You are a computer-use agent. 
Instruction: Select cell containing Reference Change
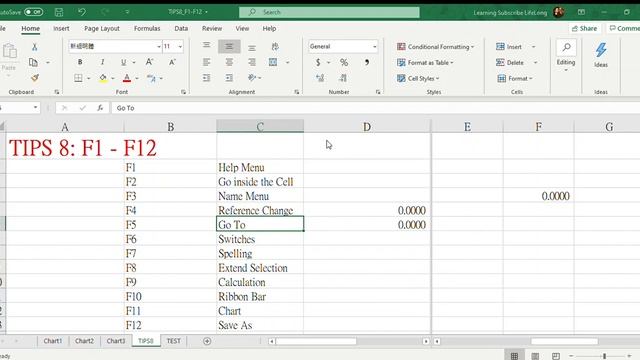pos(260,210)
